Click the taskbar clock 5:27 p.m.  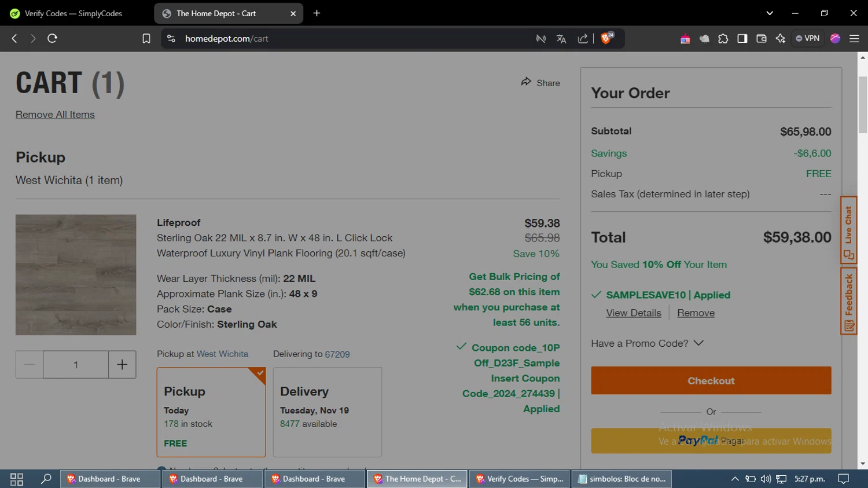pos(810,479)
